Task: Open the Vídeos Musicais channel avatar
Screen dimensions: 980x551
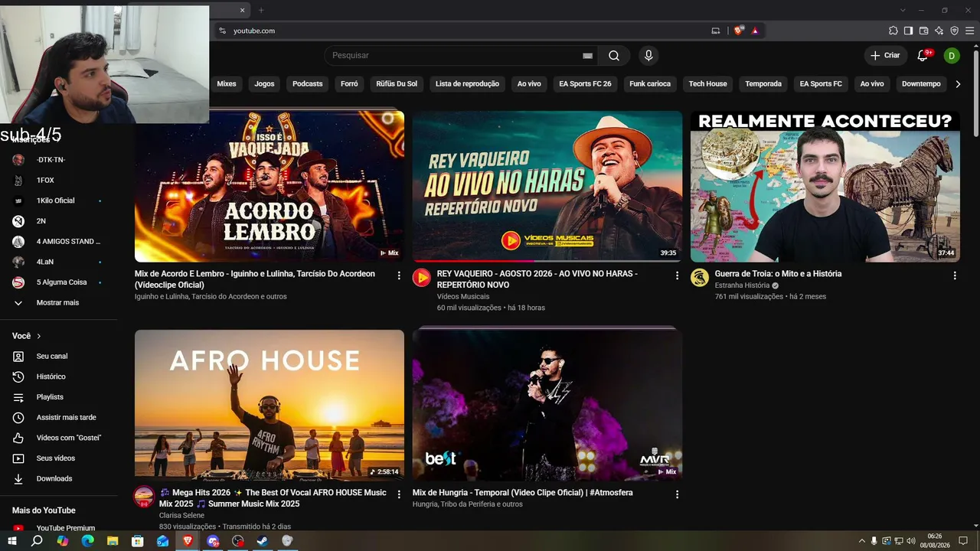Action: (x=422, y=277)
